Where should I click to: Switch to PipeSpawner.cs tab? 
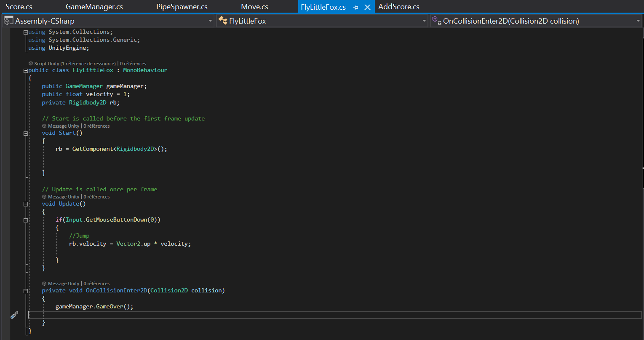click(182, 7)
